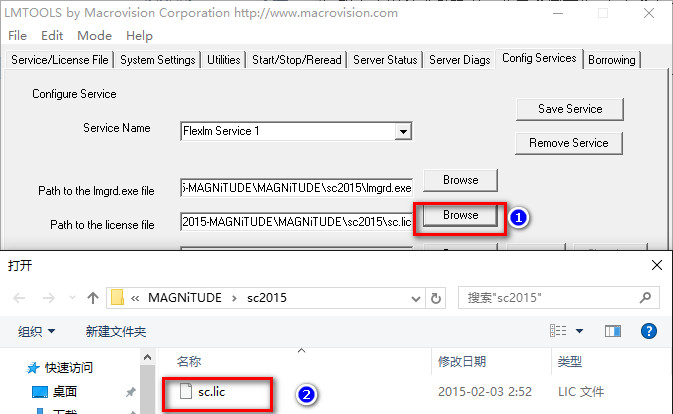Switch to the Service/License File tab
Viewport: 673px width, 414px height.
pos(60,60)
